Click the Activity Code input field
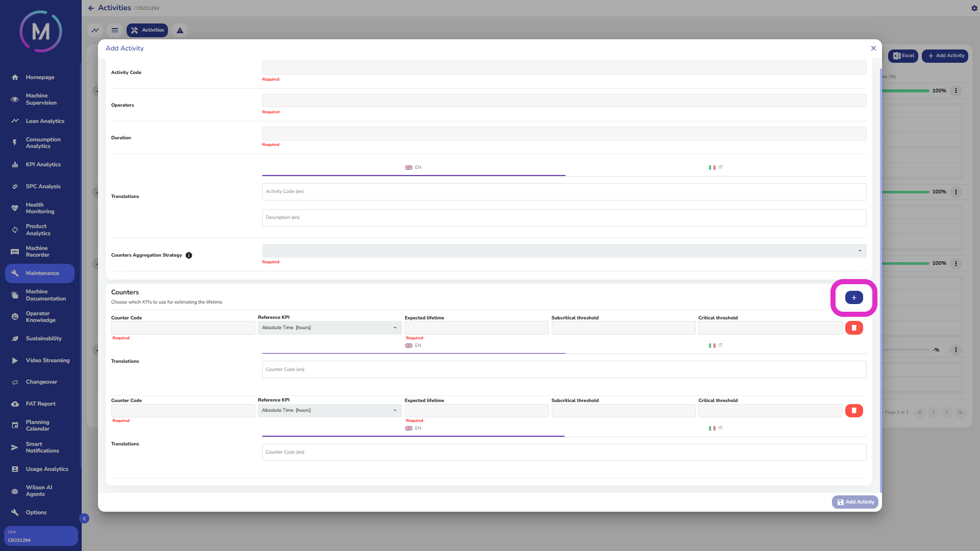Viewport: 980px width, 551px height. point(563,67)
